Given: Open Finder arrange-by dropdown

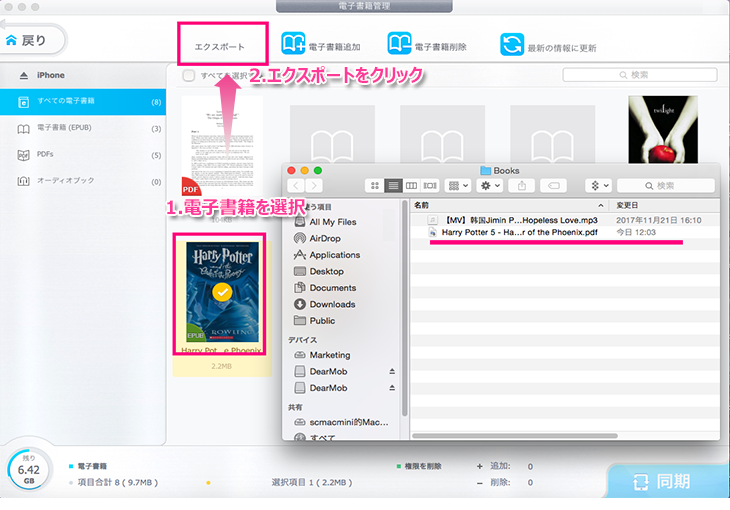Looking at the screenshot, I should point(458,186).
